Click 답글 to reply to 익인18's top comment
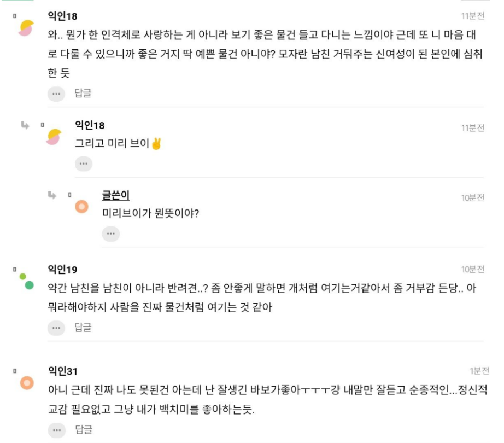Viewport: 504px width, 443px height. [x=83, y=94]
